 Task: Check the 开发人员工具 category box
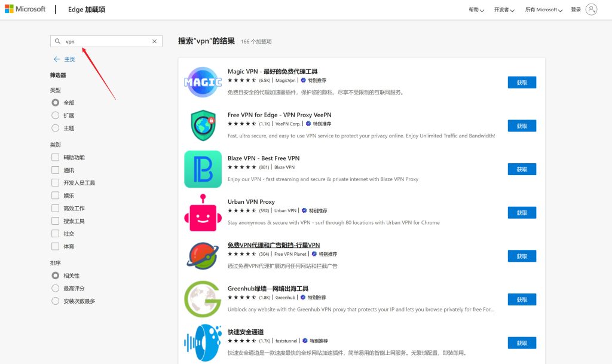coord(56,182)
